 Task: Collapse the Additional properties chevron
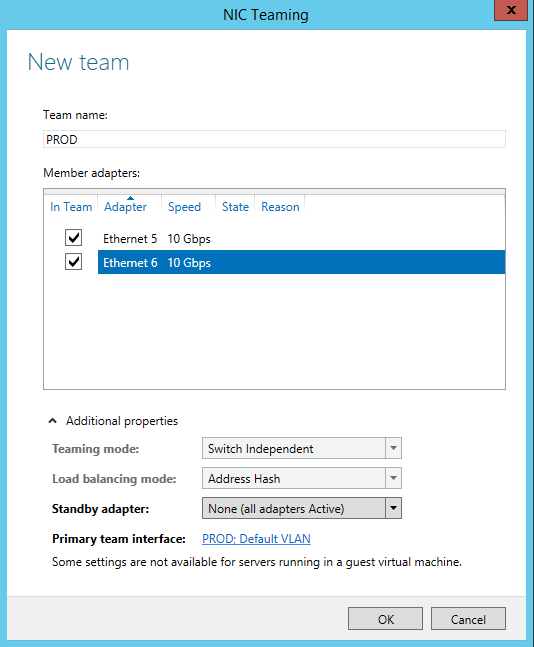coord(52,421)
